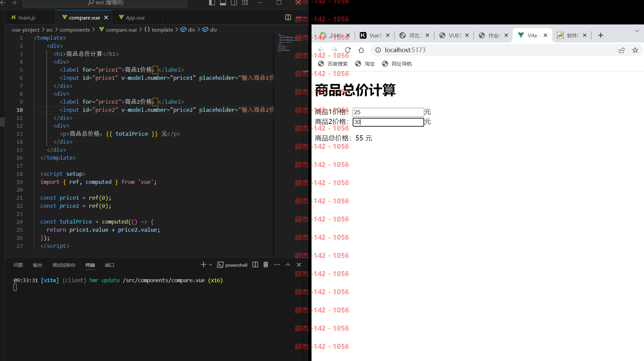Click the src breadcrumb segment
Image resolution: width=644 pixels, height=361 pixels.
(50, 30)
